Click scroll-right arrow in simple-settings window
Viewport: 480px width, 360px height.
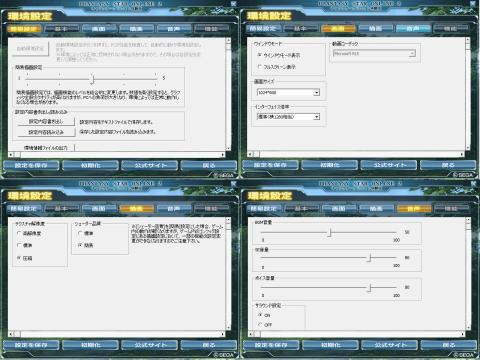coord(223,154)
